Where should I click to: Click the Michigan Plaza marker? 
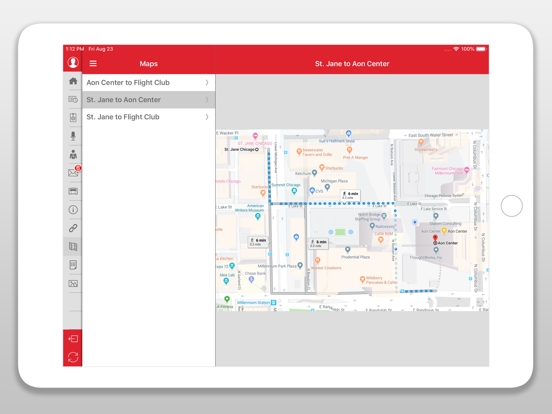coord(327,187)
